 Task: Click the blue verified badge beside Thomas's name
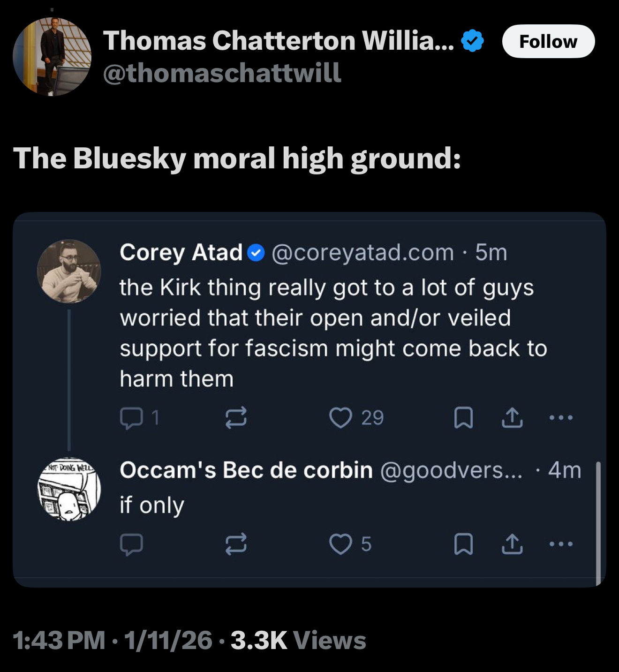pos(472,41)
